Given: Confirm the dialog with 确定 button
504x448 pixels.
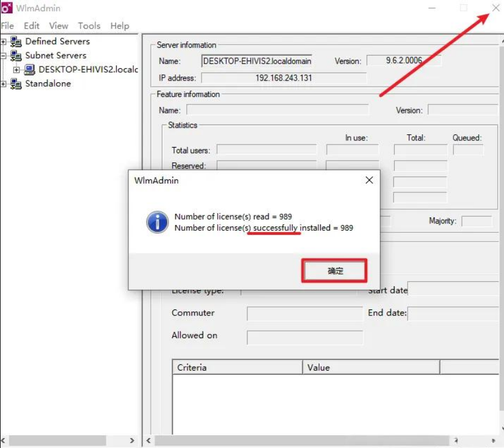Looking at the screenshot, I should tap(335, 271).
